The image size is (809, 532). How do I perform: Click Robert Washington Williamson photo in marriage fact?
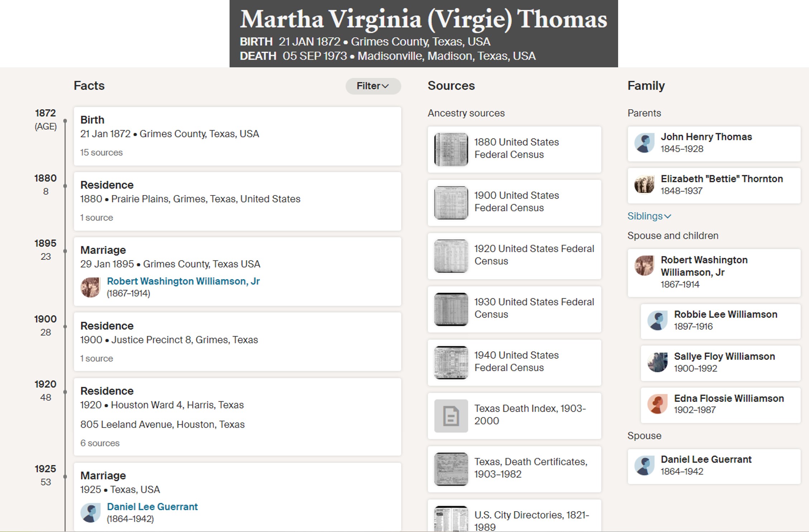coord(90,287)
